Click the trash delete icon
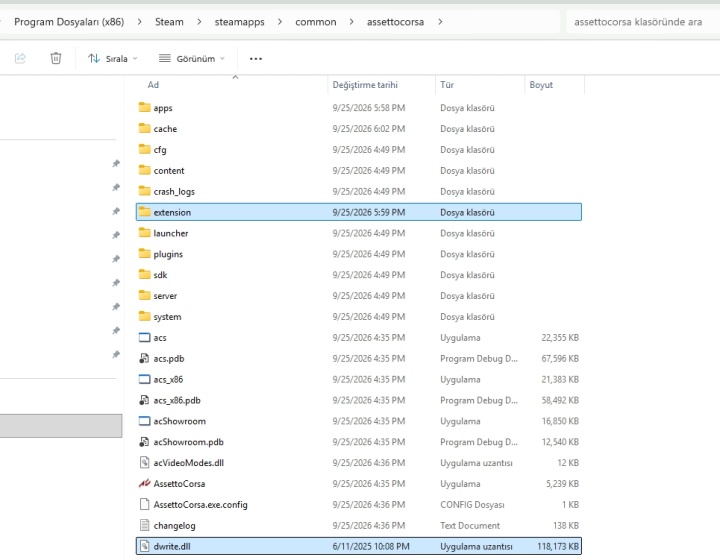The width and height of the screenshot is (720, 560). pos(56,58)
